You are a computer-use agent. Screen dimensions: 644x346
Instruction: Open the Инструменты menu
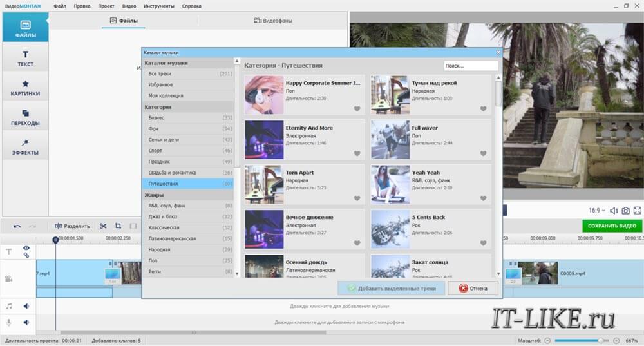(x=158, y=6)
